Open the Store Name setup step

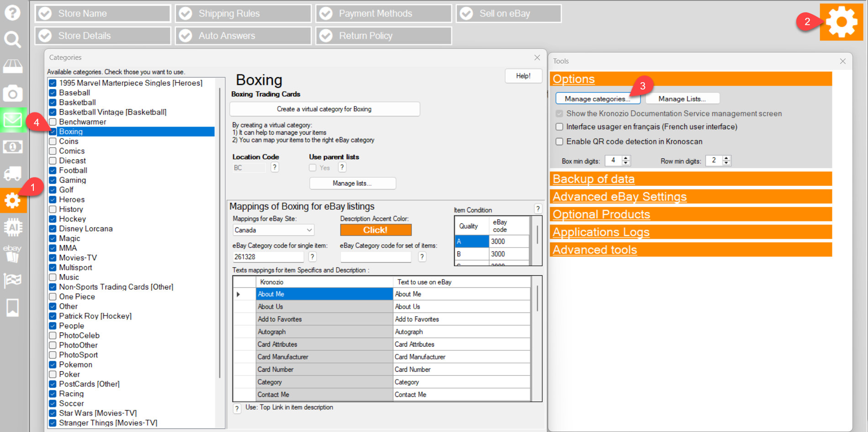pyautogui.click(x=103, y=13)
